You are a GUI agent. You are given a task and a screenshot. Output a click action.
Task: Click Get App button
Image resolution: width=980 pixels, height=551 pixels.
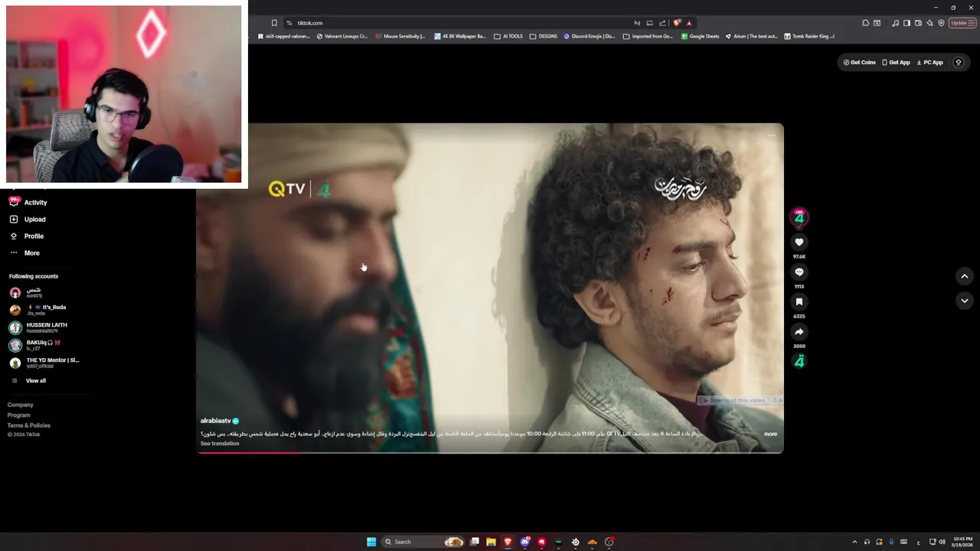896,62
